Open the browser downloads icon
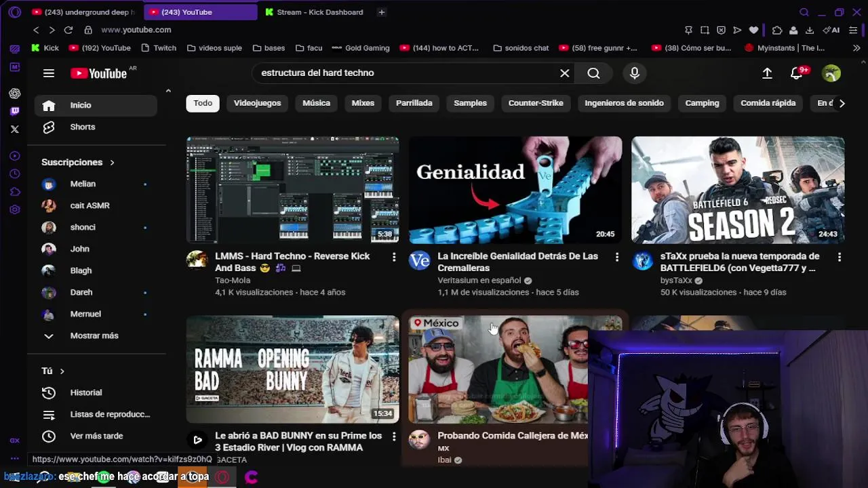 810,30
